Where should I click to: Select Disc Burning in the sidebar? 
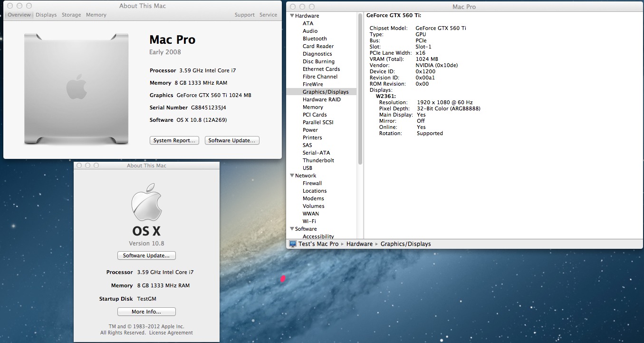pyautogui.click(x=318, y=61)
